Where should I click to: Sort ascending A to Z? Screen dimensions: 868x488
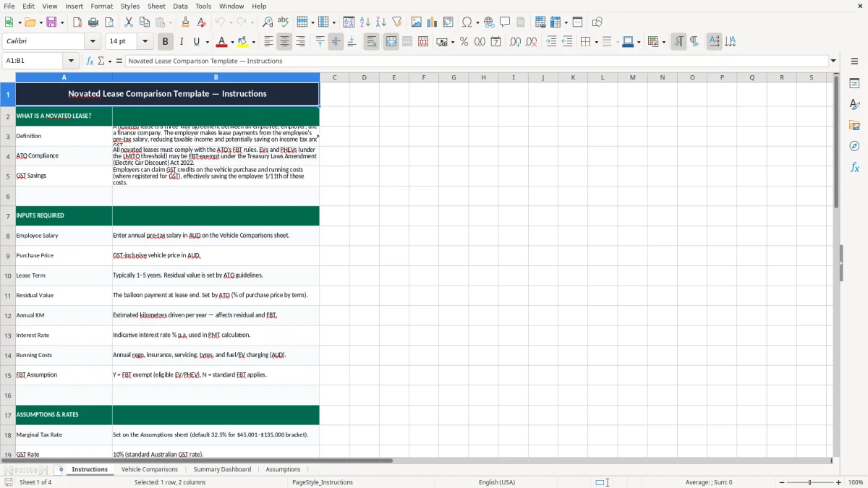click(365, 22)
